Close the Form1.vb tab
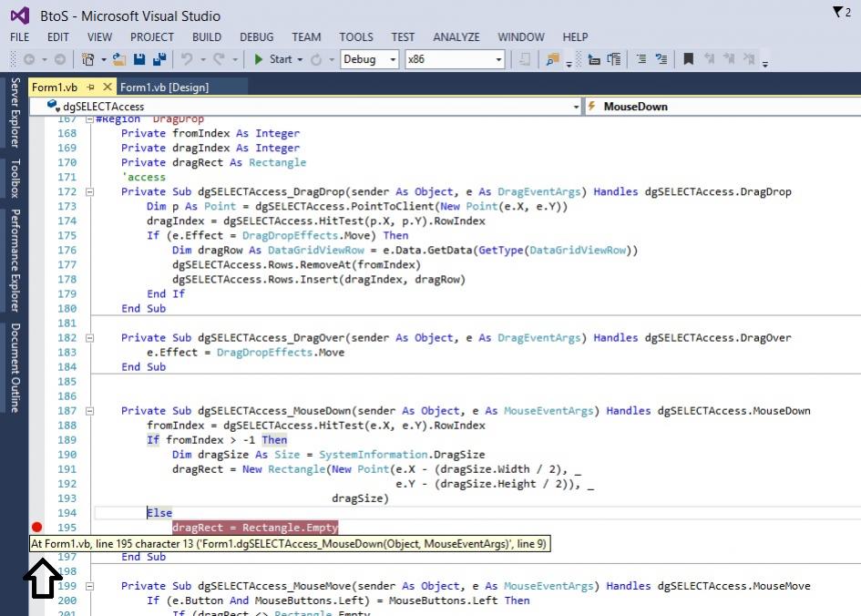861x616 pixels. 108,87
